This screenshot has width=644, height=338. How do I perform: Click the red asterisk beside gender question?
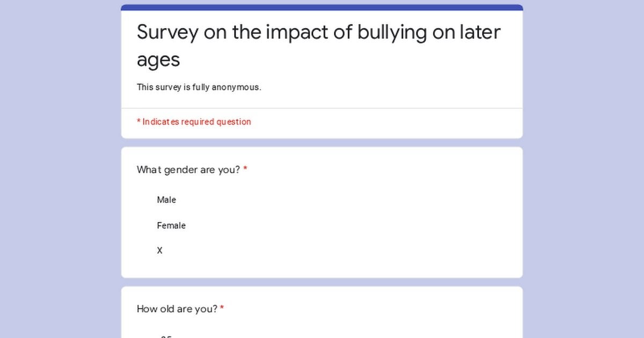click(245, 170)
